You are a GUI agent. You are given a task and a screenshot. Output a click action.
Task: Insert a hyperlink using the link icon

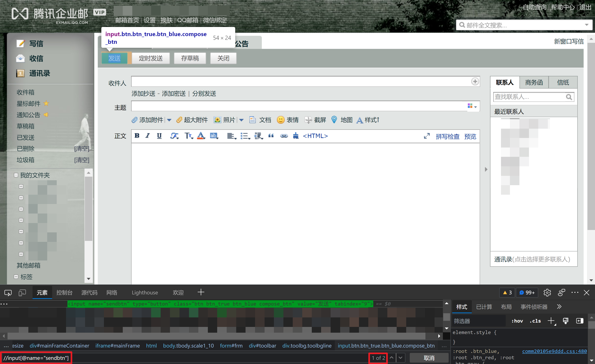[x=284, y=136]
